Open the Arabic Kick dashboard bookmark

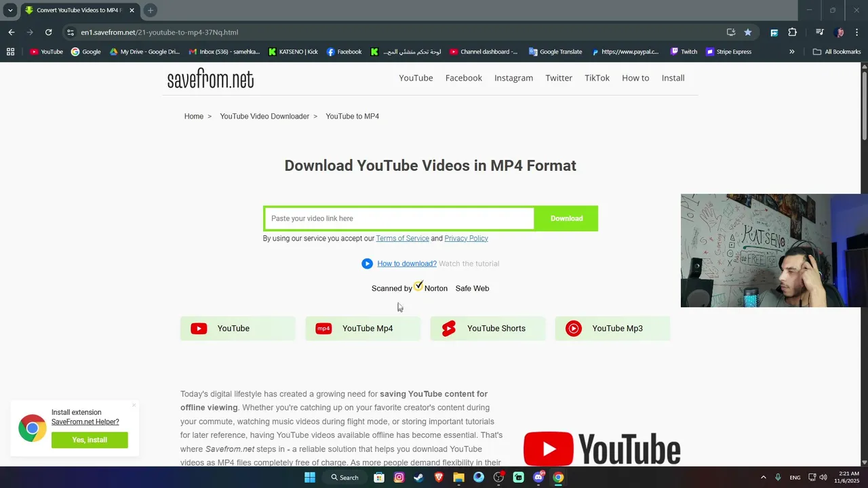pyautogui.click(x=406, y=52)
